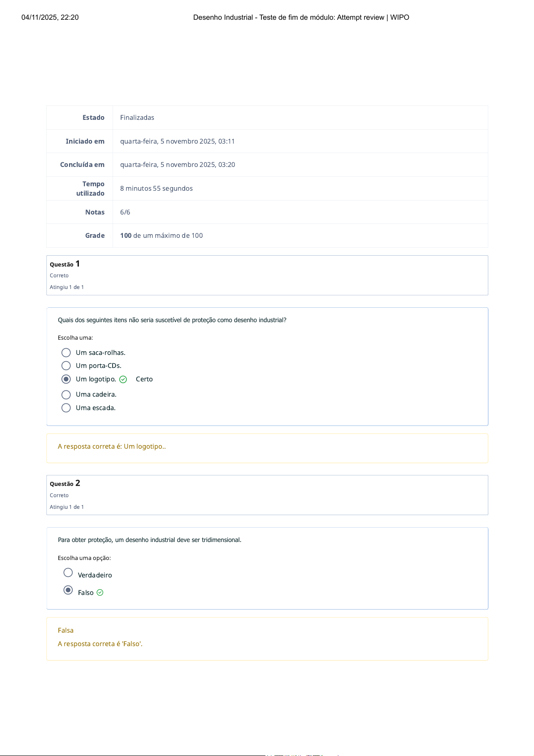Screen dimensions: 534x756
Task: Click the 04/11/2025 timestamp in the header
Action: (x=50, y=17)
